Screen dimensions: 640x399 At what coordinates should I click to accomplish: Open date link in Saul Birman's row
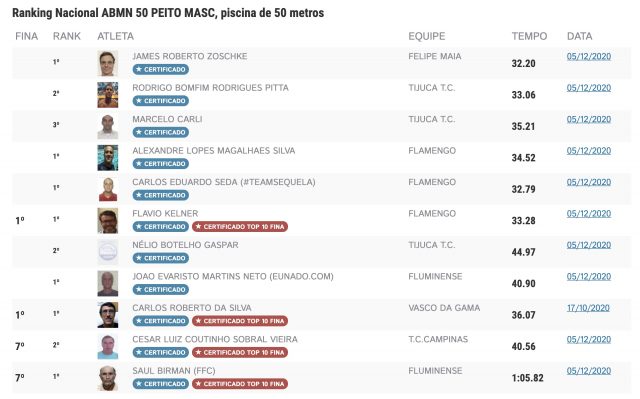589,371
